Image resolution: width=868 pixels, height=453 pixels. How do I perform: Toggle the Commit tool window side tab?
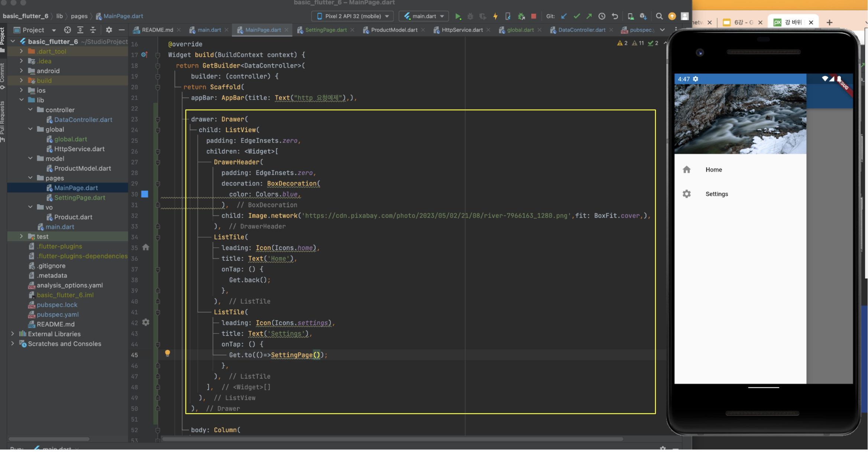(x=2, y=74)
